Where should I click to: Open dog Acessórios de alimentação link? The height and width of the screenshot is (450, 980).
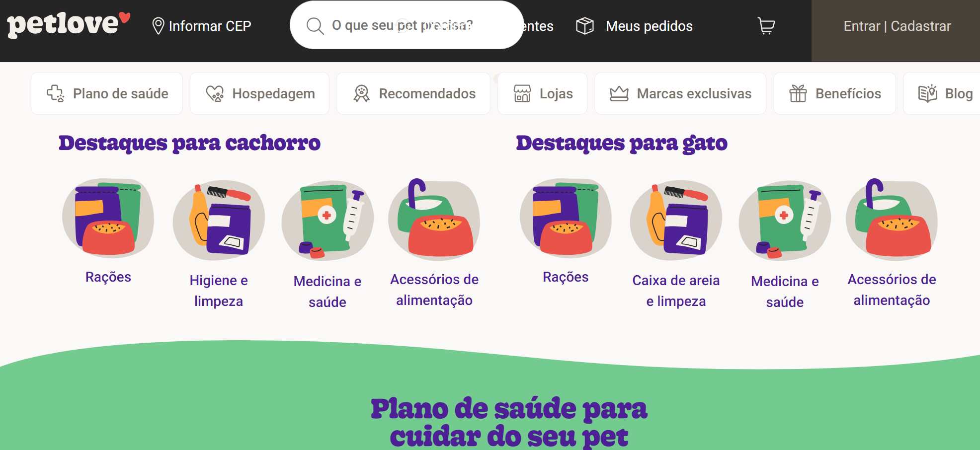(x=434, y=290)
